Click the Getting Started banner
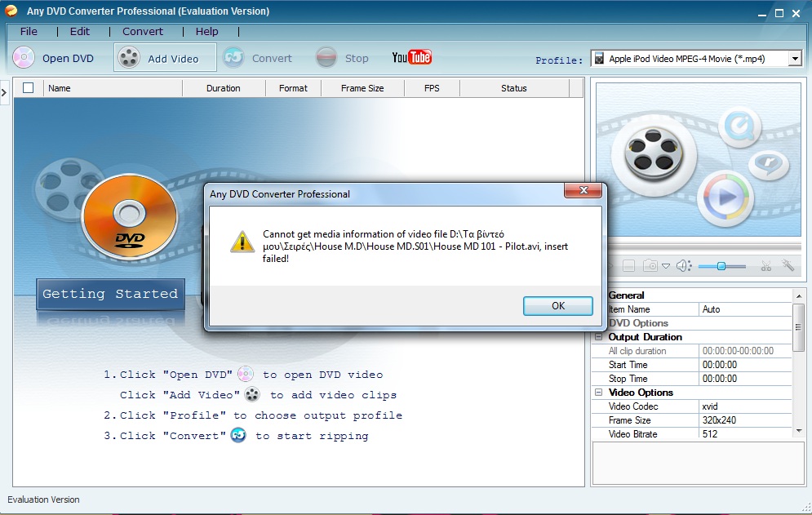The height and width of the screenshot is (515, 812). point(110,294)
